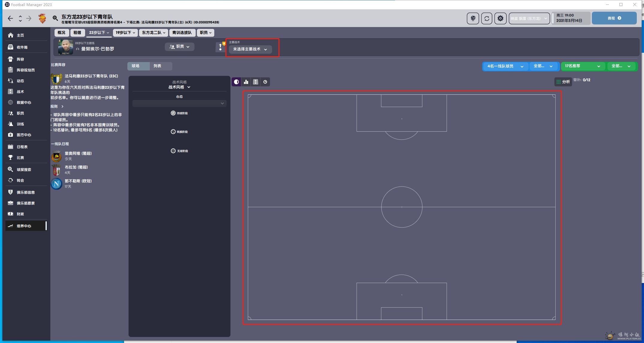Toggle the half-circle familiarity view icon
This screenshot has width=644, height=343.
coord(236,82)
